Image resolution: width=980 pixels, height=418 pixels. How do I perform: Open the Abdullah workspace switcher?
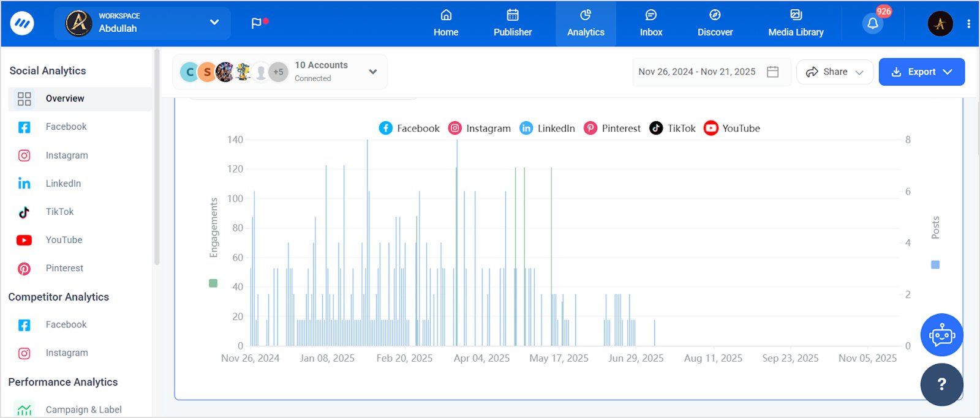click(x=142, y=23)
